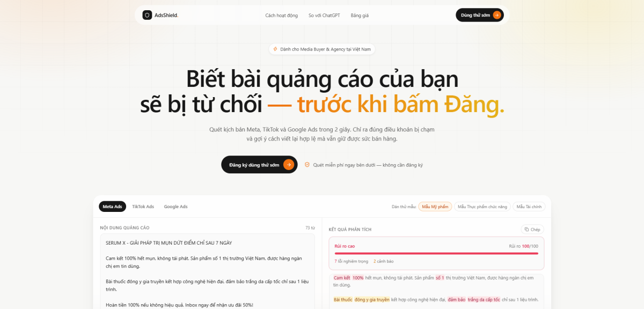Click the Rủi ro 100/100 score

[523, 246]
